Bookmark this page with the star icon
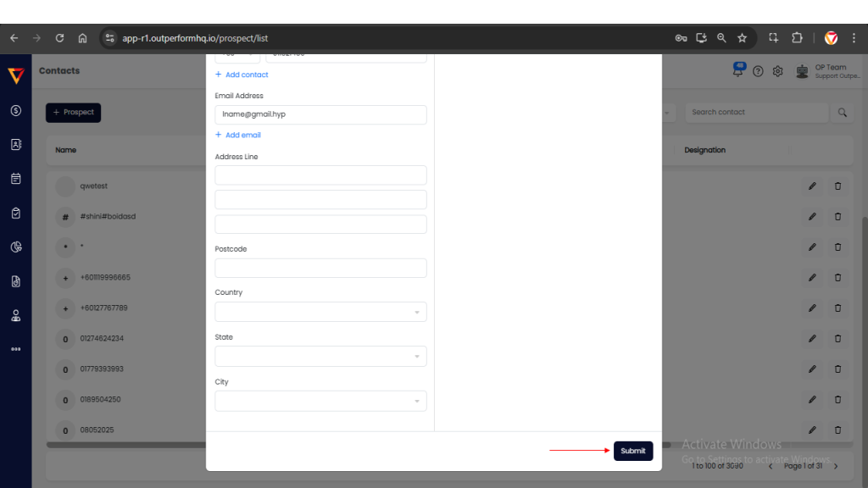The width and height of the screenshot is (868, 488). click(x=742, y=38)
